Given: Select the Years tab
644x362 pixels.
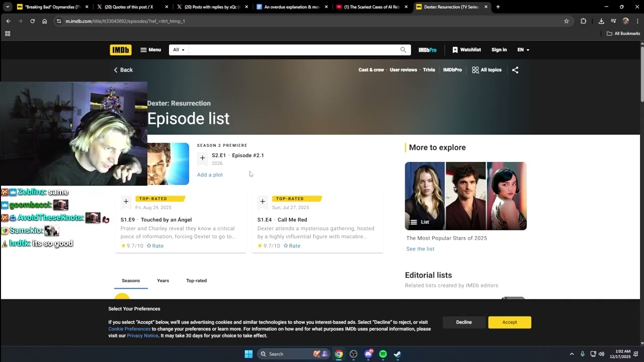Looking at the screenshot, I should point(163,281).
